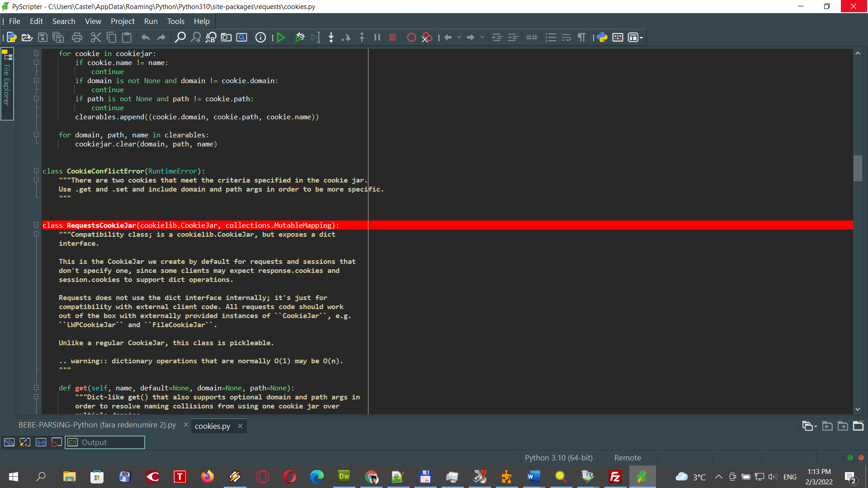Click the vertical scrollbar thumb
The height and width of the screenshot is (488, 868).
[858, 168]
